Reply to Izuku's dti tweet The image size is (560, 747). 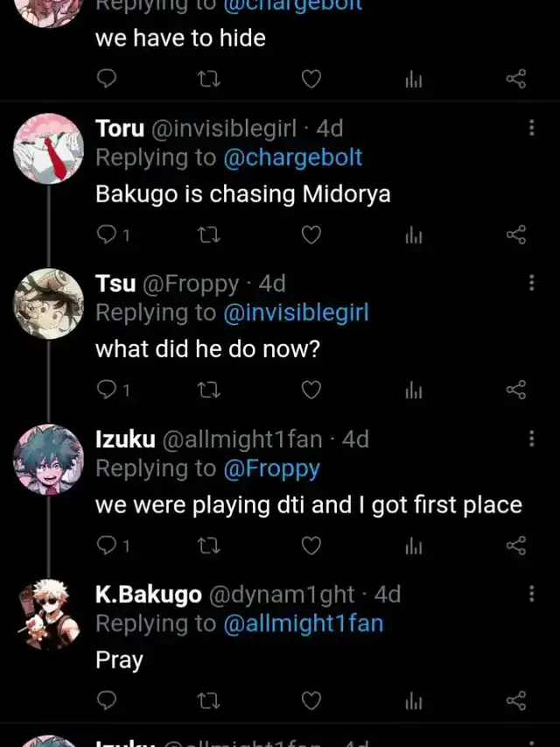[107, 546]
